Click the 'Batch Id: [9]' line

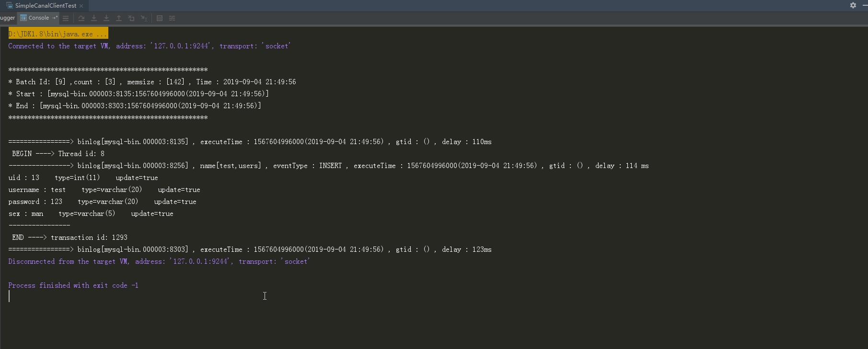pyautogui.click(x=152, y=82)
